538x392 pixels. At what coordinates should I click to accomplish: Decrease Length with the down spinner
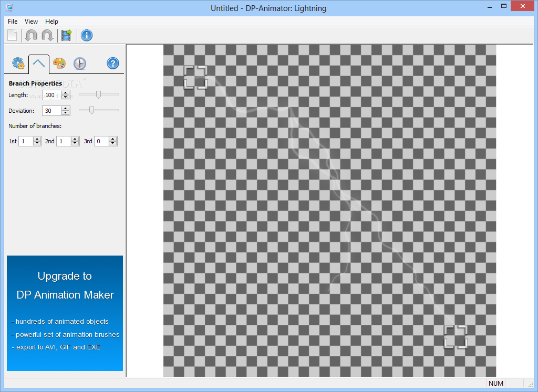pos(66,97)
